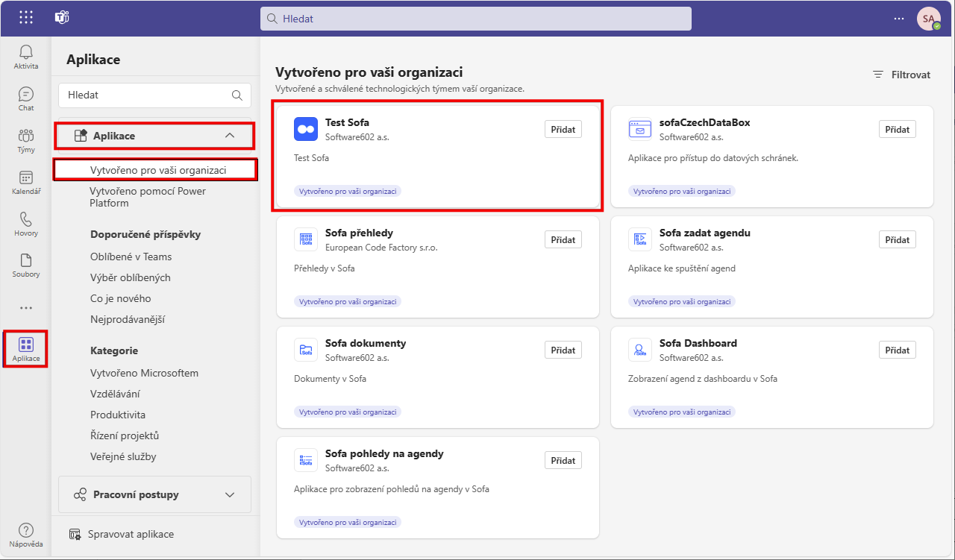The width and height of the screenshot is (955, 560).
Task: Click Doporučené příspěvky heading
Action: coord(145,234)
